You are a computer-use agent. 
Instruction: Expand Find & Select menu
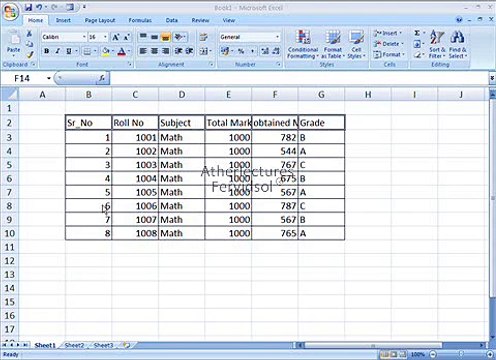[x=457, y=44]
